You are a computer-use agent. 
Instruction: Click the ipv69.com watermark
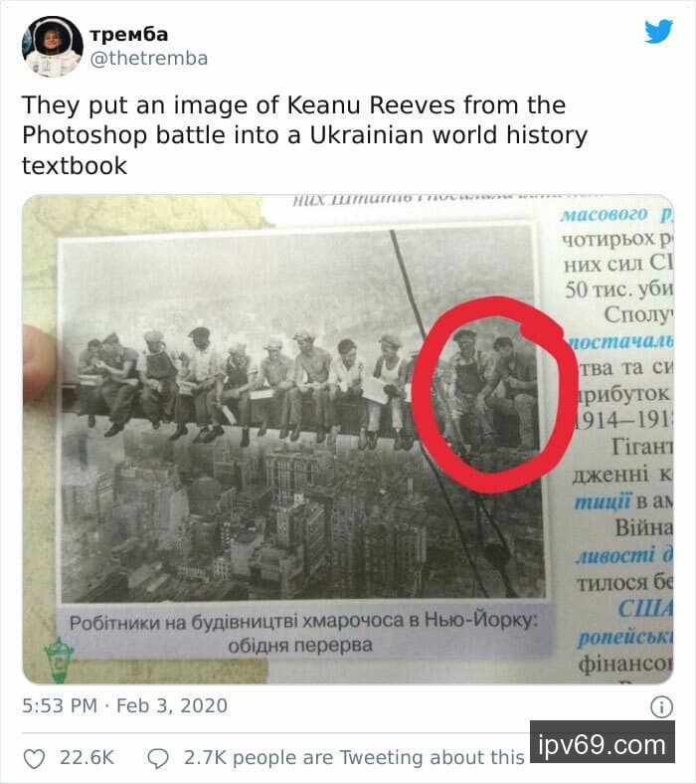click(603, 745)
